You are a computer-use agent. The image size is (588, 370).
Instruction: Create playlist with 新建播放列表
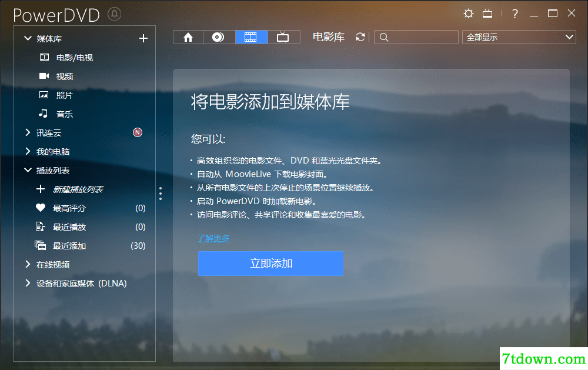[78, 189]
